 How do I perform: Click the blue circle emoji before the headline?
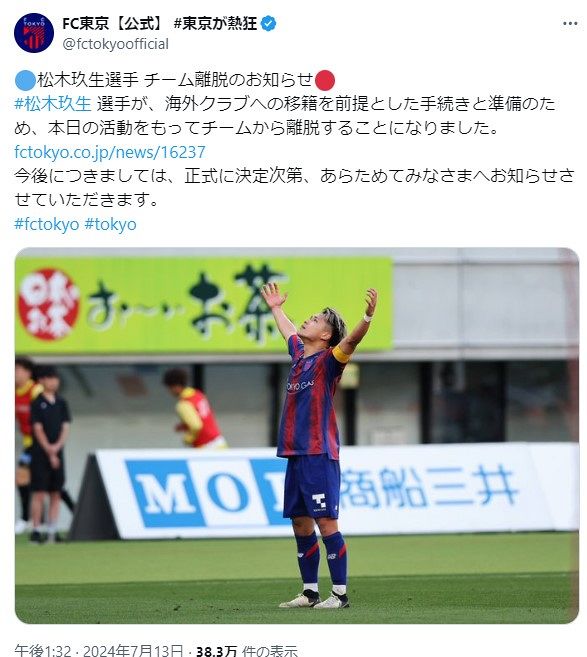tap(25, 80)
